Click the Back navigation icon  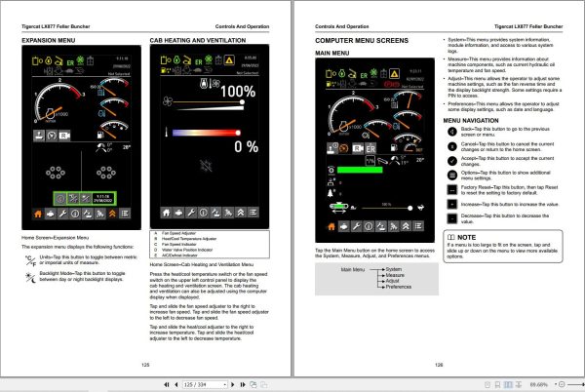(x=452, y=132)
